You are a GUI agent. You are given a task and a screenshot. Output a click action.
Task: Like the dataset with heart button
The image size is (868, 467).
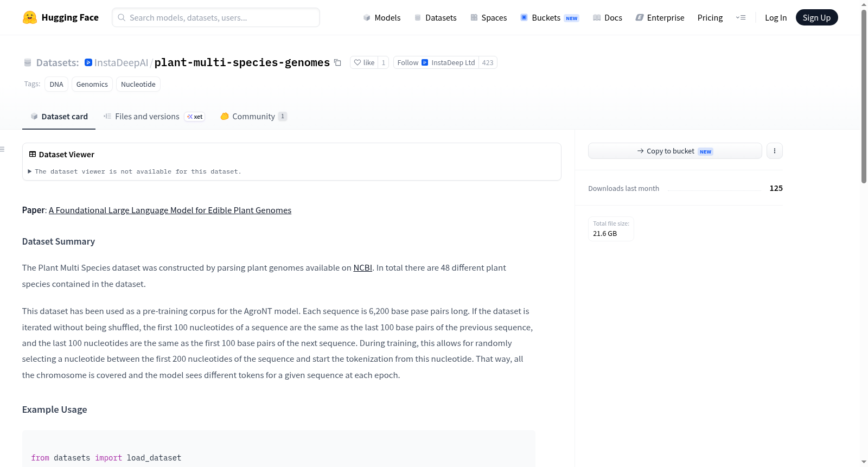[x=364, y=62]
